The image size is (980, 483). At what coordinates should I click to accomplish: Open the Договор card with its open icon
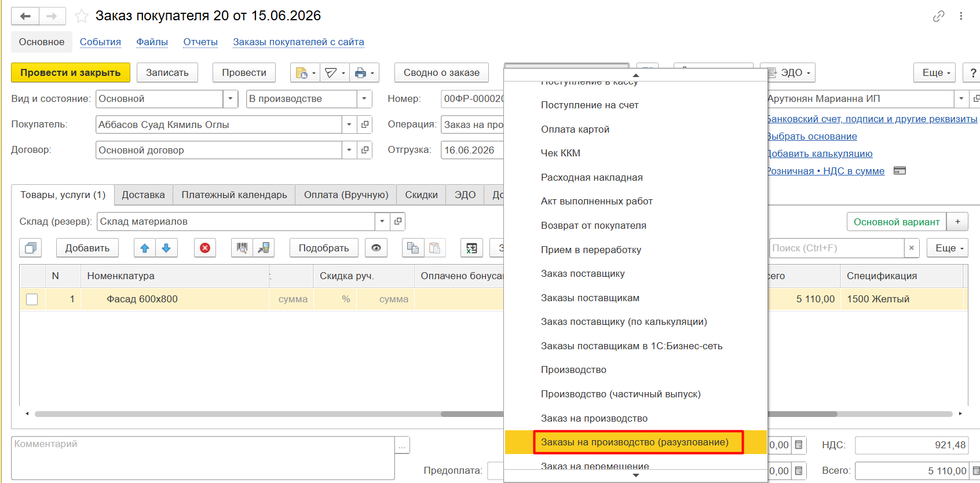[365, 150]
